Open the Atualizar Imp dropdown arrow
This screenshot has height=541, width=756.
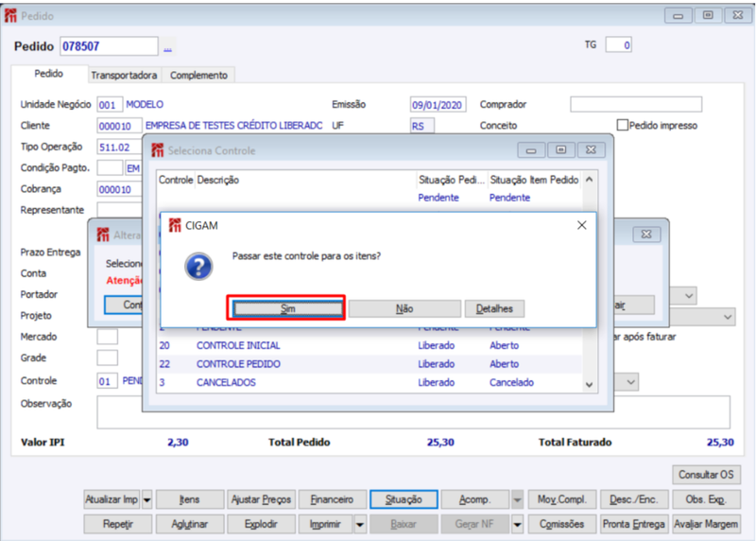coord(147,500)
